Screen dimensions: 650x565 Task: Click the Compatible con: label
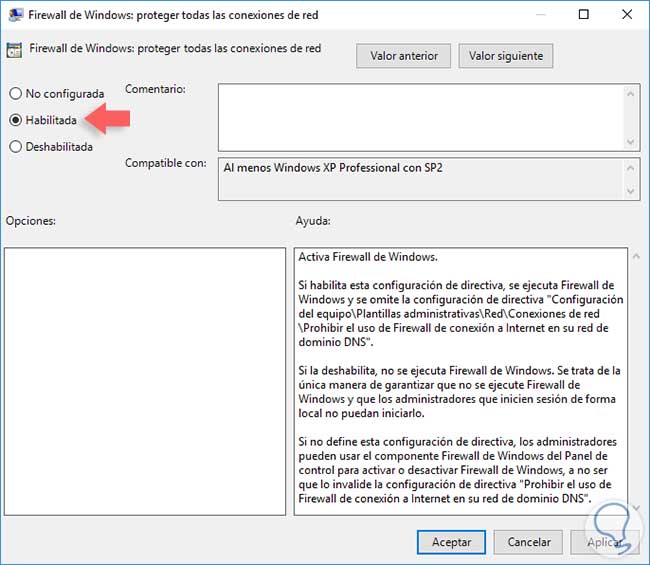tap(166, 163)
